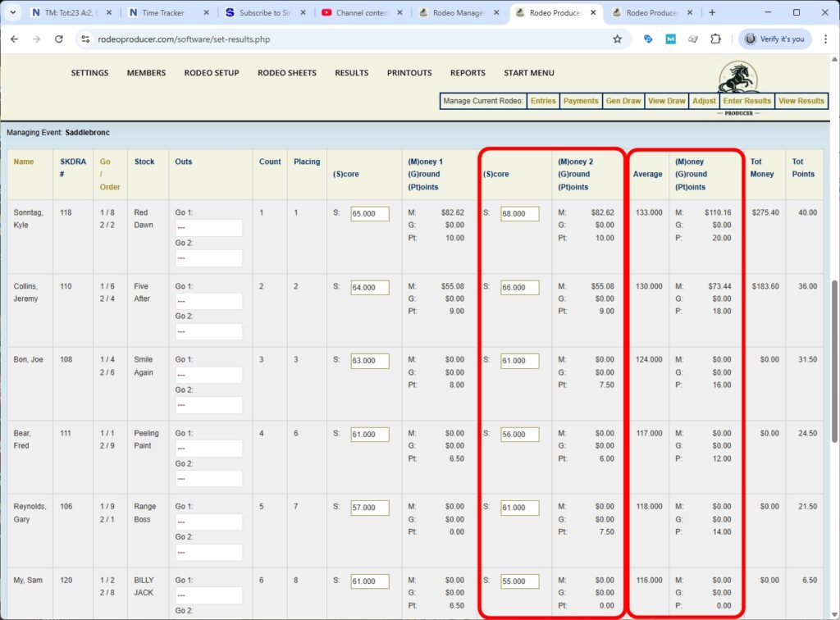
Task: Click Verify it's you profile button
Action: click(774, 39)
